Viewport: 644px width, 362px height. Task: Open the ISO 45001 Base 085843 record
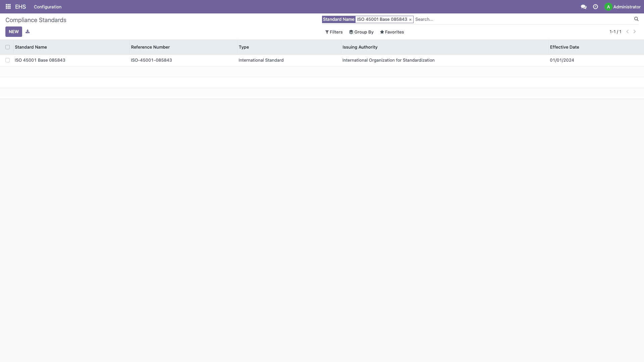(40, 60)
